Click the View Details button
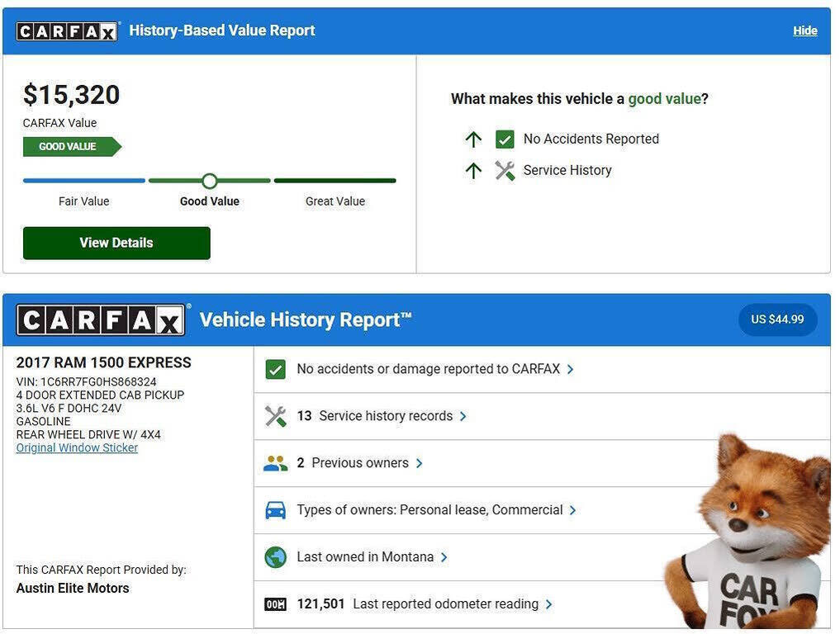The height and width of the screenshot is (634, 840). pyautogui.click(x=116, y=243)
